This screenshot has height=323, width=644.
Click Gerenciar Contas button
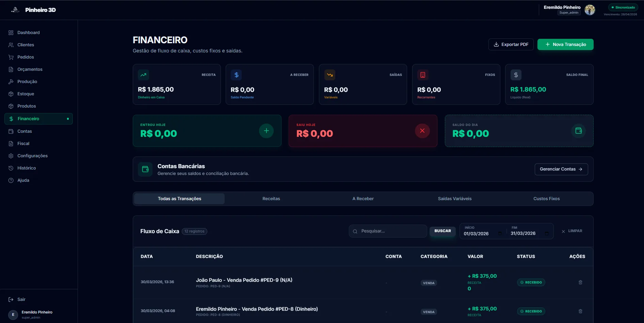pos(561,169)
